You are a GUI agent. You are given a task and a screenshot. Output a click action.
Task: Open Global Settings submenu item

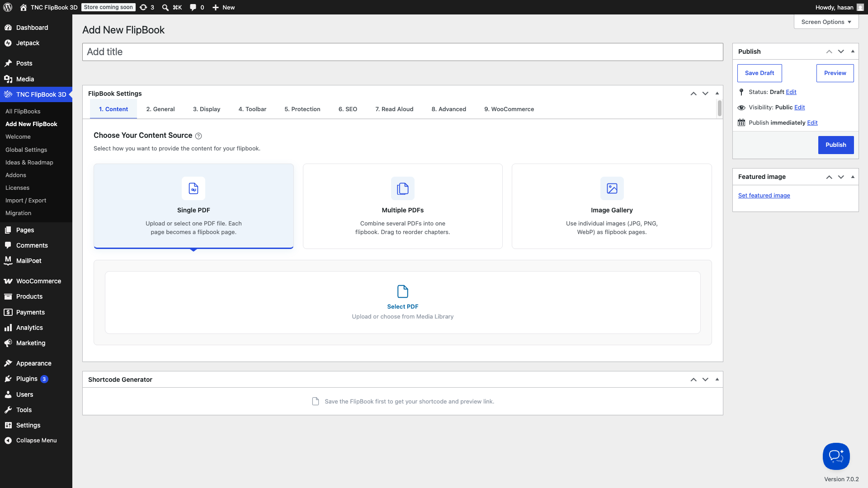(26, 150)
